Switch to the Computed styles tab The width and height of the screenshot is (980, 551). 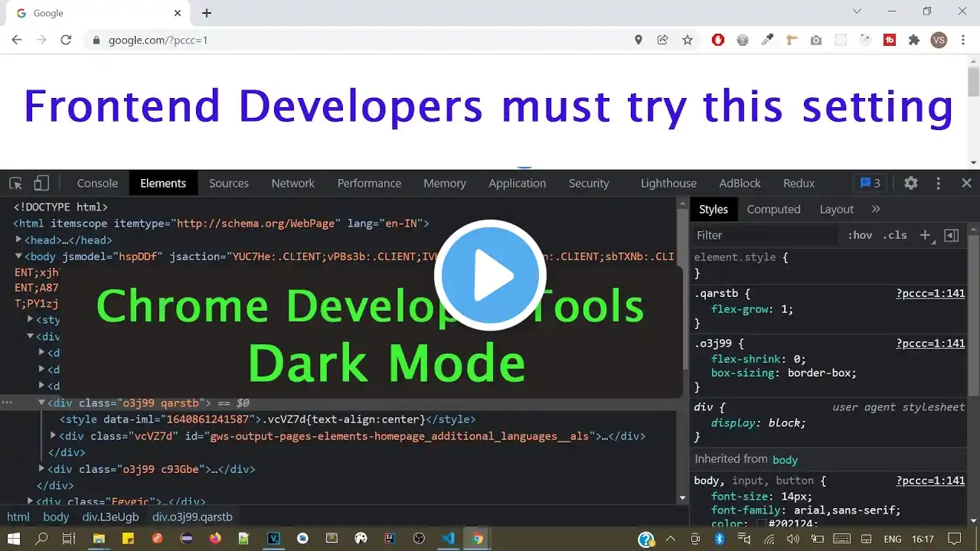pyautogui.click(x=773, y=209)
